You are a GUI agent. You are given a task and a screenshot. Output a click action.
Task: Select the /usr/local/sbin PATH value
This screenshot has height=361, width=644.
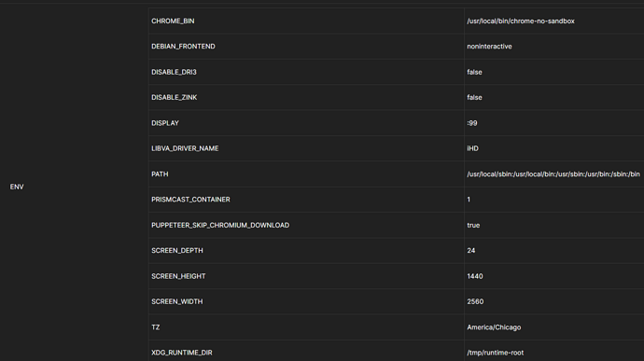[x=553, y=174]
